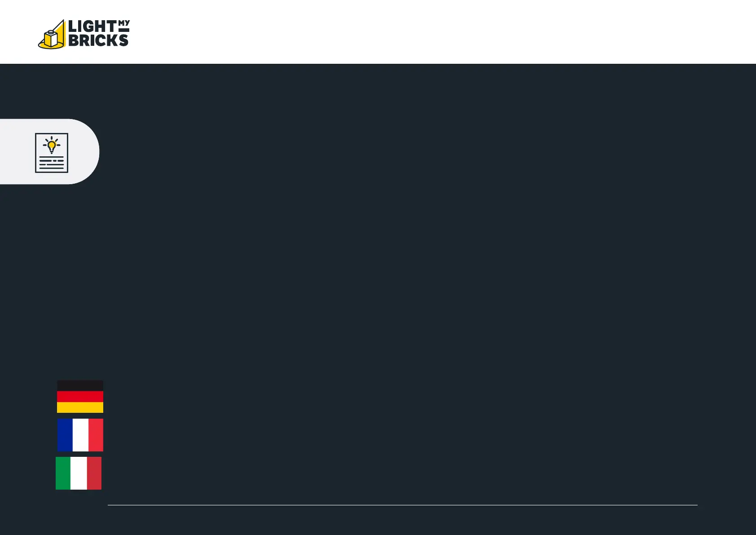Pick the yellow stripe of the German flag

pos(80,407)
